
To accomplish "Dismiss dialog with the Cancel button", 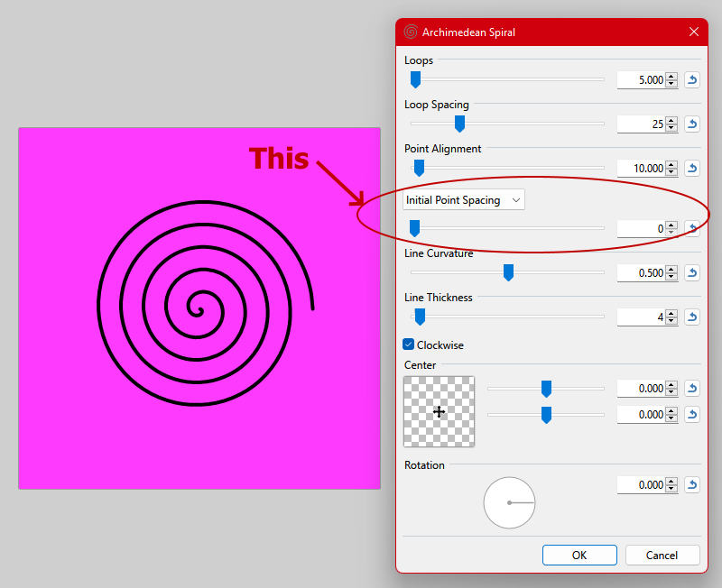I will coord(662,556).
